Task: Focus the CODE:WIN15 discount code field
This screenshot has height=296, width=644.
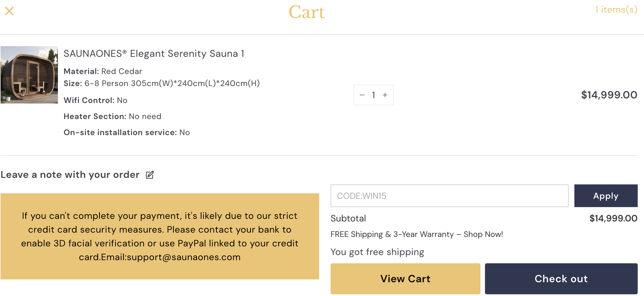Action: click(449, 196)
